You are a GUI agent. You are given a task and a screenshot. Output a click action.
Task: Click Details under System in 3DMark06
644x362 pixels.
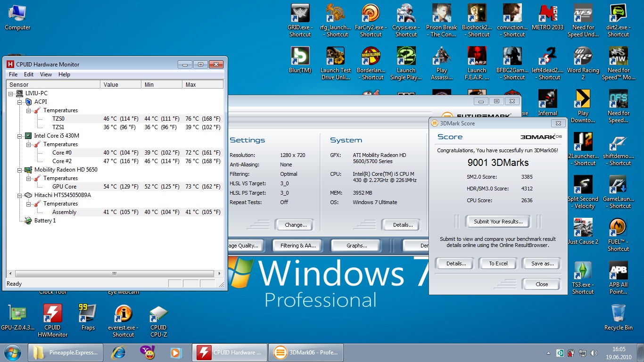click(403, 225)
